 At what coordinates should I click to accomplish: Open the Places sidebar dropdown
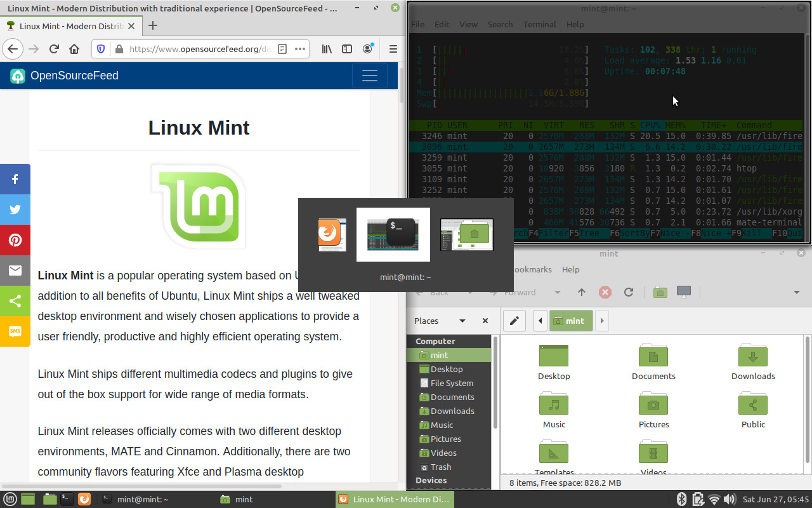[461, 321]
